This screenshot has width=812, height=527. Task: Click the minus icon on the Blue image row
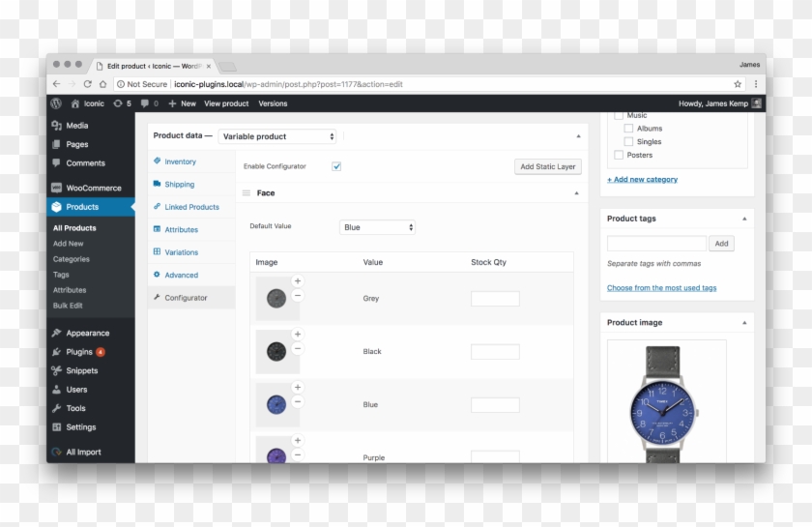coord(298,402)
